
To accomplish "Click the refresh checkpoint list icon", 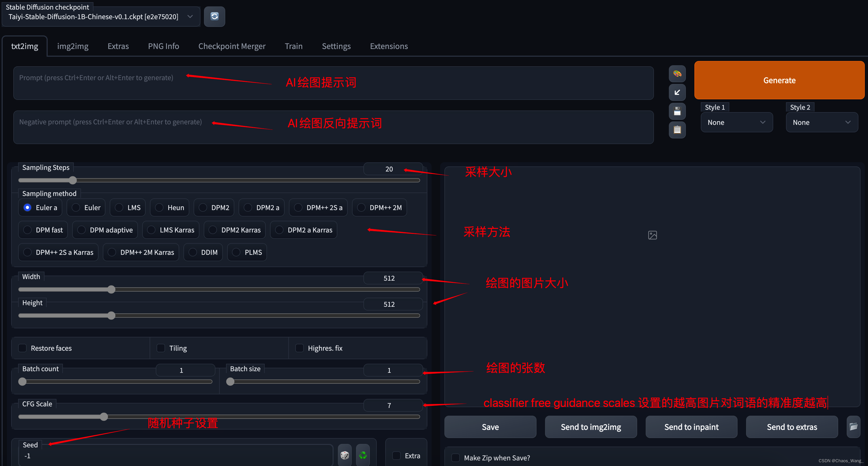I will [x=214, y=16].
